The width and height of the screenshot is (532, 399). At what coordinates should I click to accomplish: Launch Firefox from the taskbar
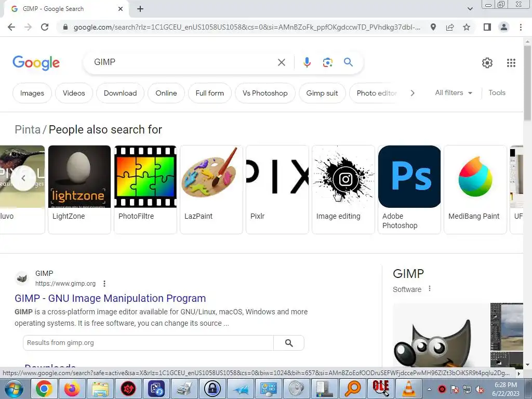point(72,389)
